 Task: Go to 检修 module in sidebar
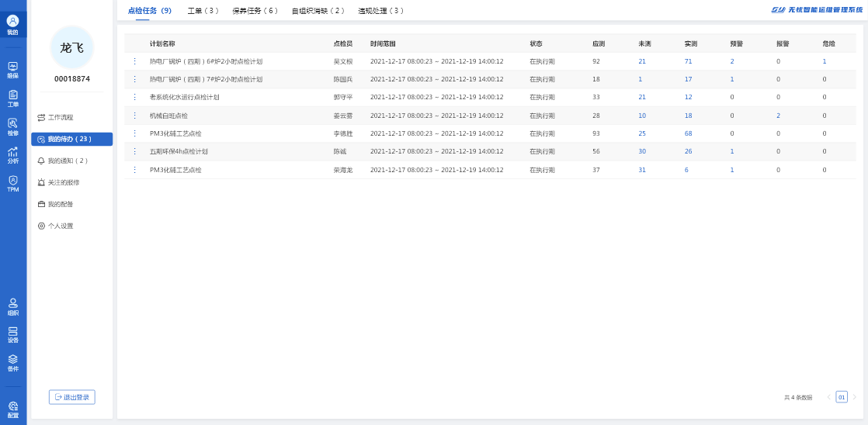pyautogui.click(x=12, y=126)
